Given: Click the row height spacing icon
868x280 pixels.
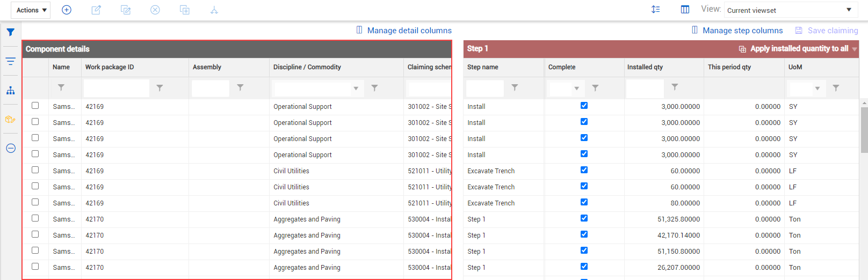Looking at the screenshot, I should point(655,10).
